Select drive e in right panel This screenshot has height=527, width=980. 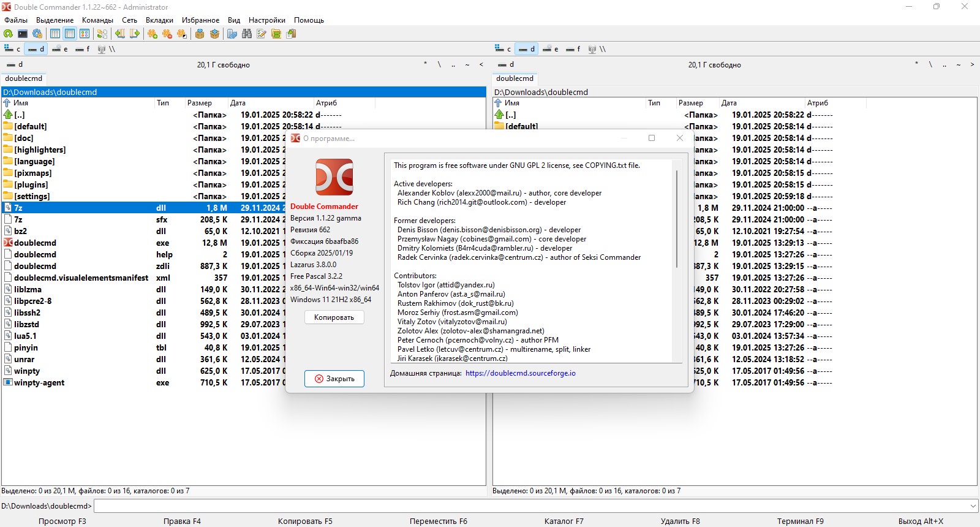[550, 49]
